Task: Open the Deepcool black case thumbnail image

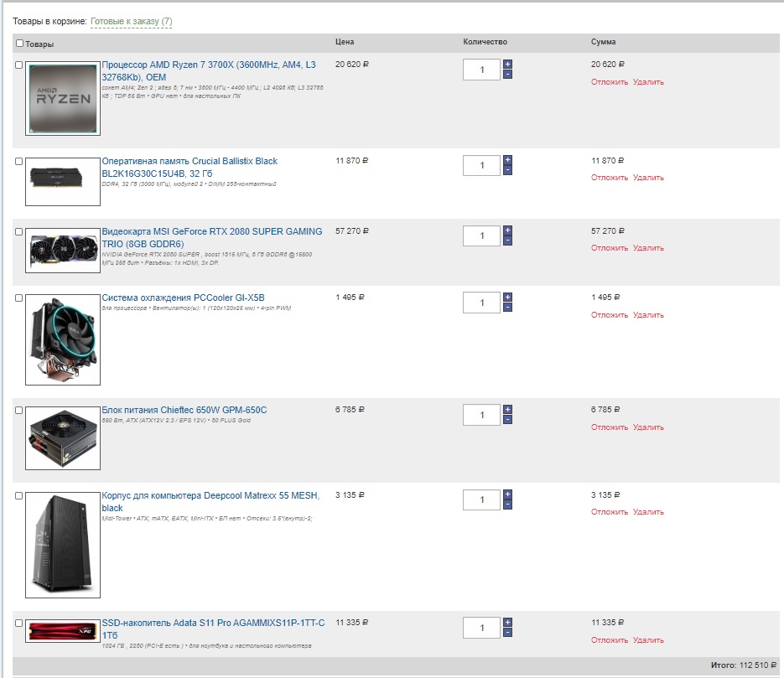Action: pyautogui.click(x=63, y=545)
